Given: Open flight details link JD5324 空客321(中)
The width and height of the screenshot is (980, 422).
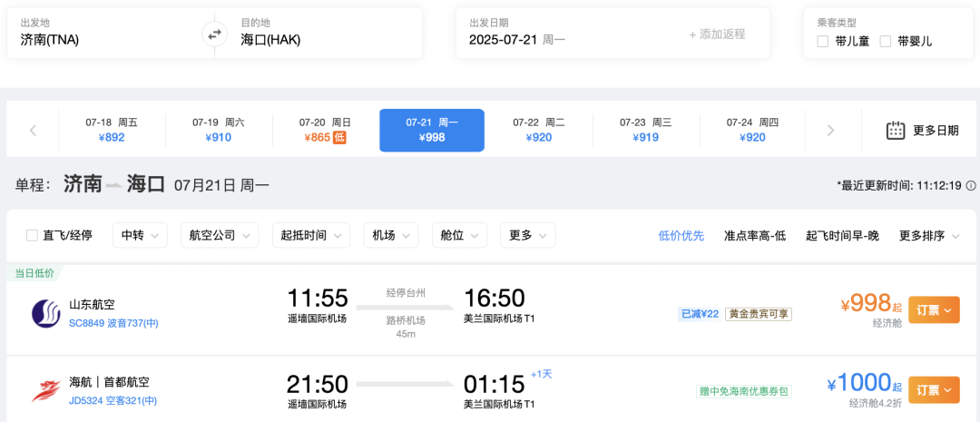Looking at the screenshot, I should coord(113,400).
